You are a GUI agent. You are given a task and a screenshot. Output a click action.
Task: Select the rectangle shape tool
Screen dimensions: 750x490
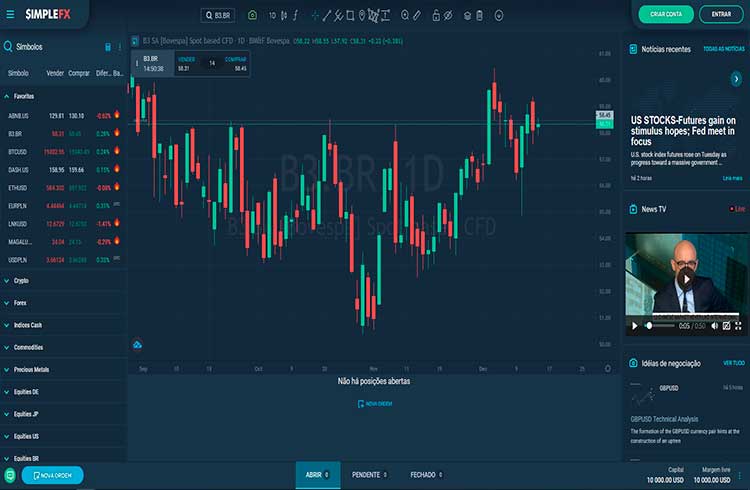click(350, 16)
